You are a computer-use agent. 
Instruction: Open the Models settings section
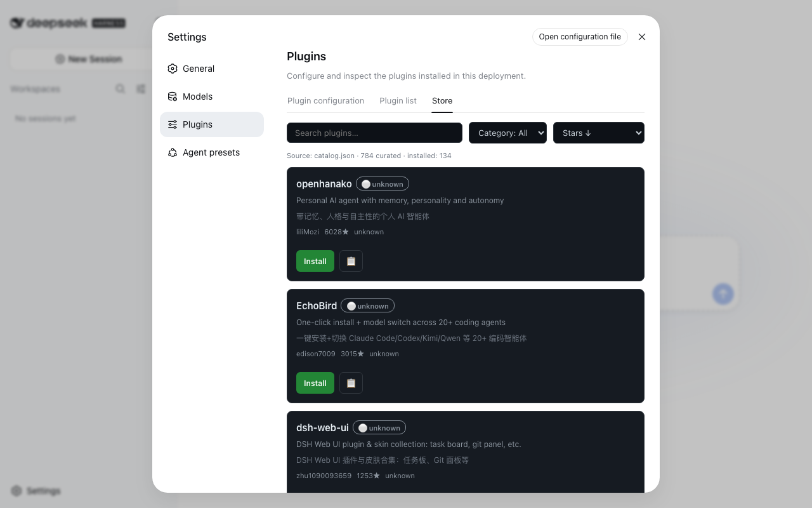click(211, 97)
